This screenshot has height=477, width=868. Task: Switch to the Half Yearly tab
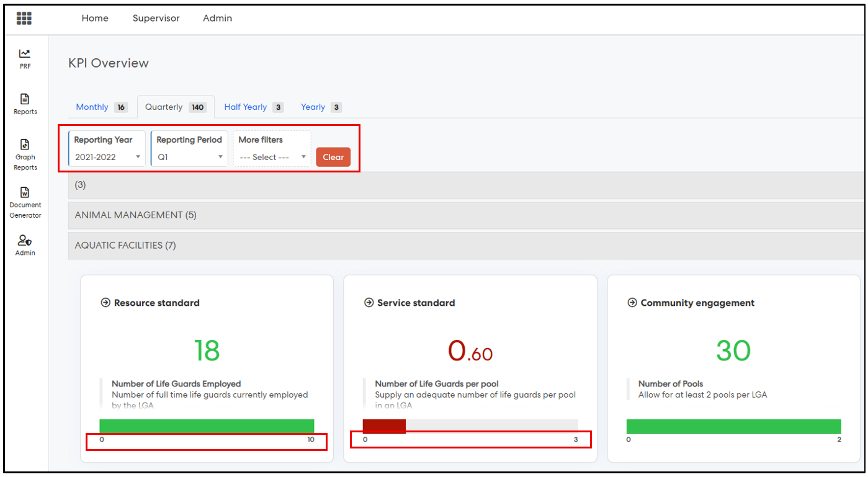pyautogui.click(x=246, y=107)
